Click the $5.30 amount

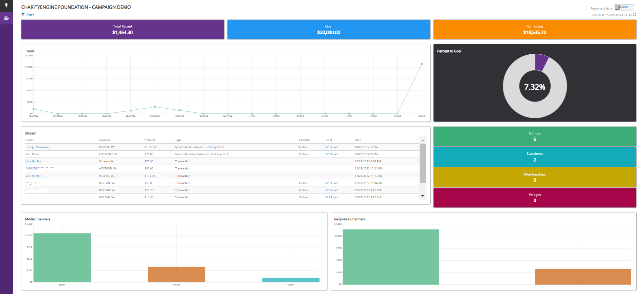[x=148, y=183]
